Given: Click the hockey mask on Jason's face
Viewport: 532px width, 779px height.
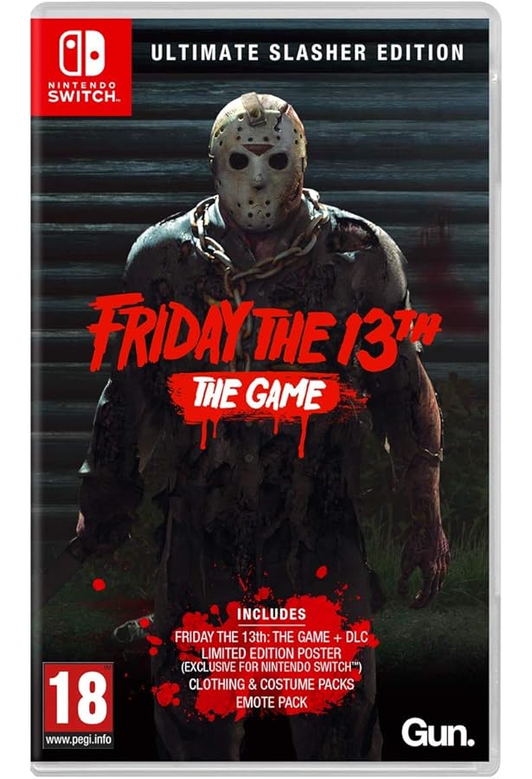Looking at the screenshot, I should coord(259,162).
